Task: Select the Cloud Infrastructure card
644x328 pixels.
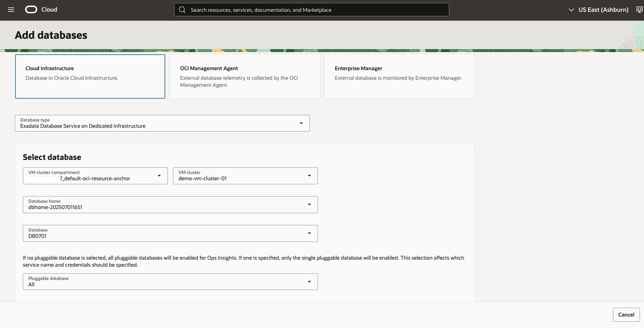Action: 90,76
